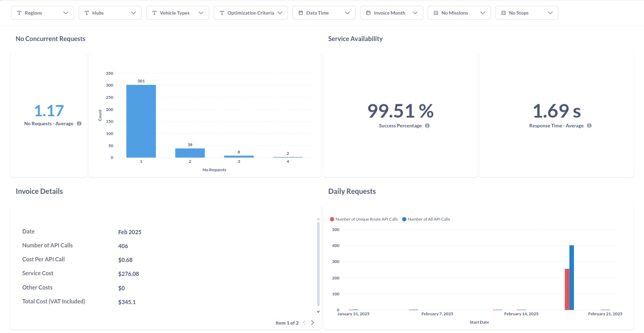Click the tall blue All API Calls bar
Viewport: 644px width, 333px height.
point(572,277)
